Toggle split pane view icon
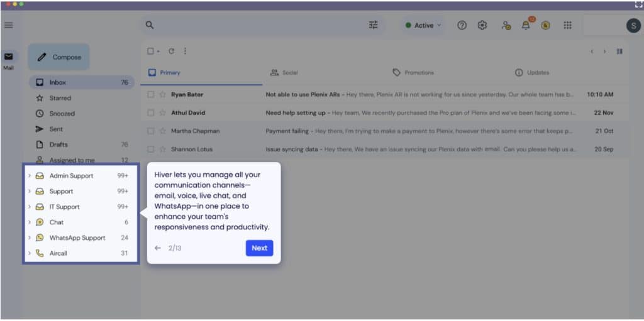The image size is (644, 321). coord(619,52)
